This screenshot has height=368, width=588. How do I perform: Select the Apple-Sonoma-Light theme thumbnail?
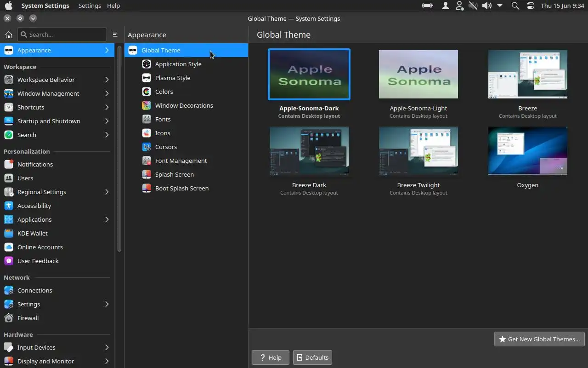(418, 74)
